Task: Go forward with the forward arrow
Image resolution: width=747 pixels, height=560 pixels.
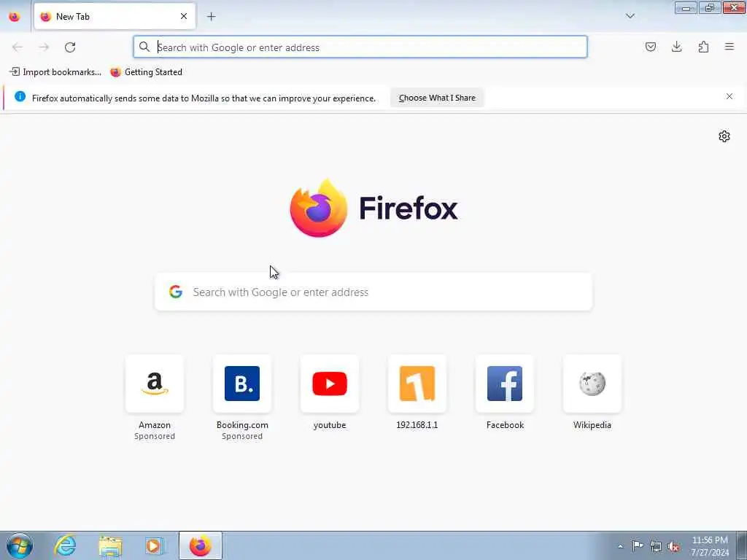Action: [44, 47]
